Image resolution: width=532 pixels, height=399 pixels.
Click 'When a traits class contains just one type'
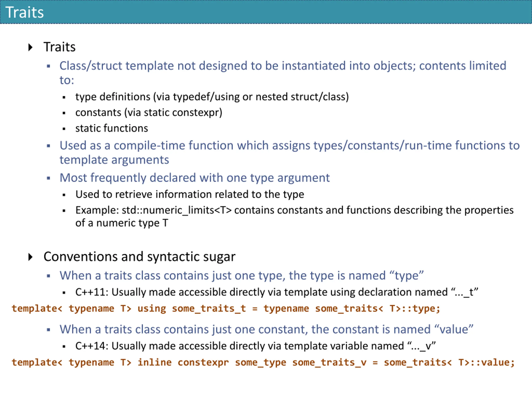241,276
